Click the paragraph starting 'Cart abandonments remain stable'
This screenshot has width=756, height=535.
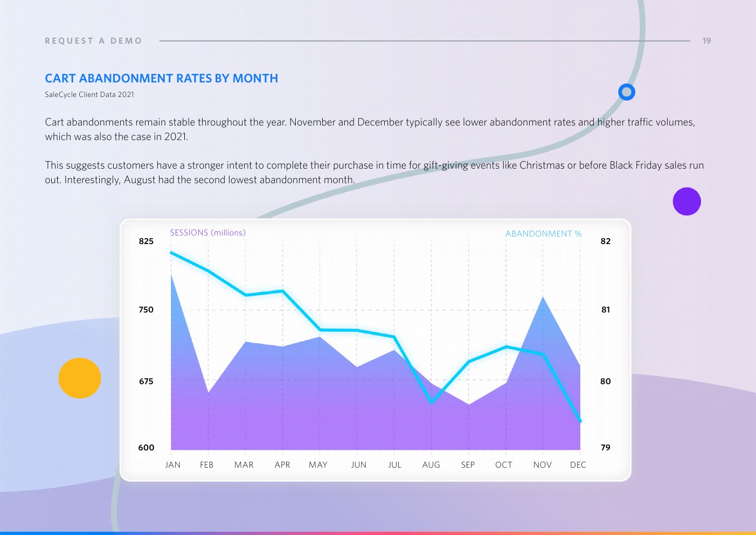click(x=370, y=129)
